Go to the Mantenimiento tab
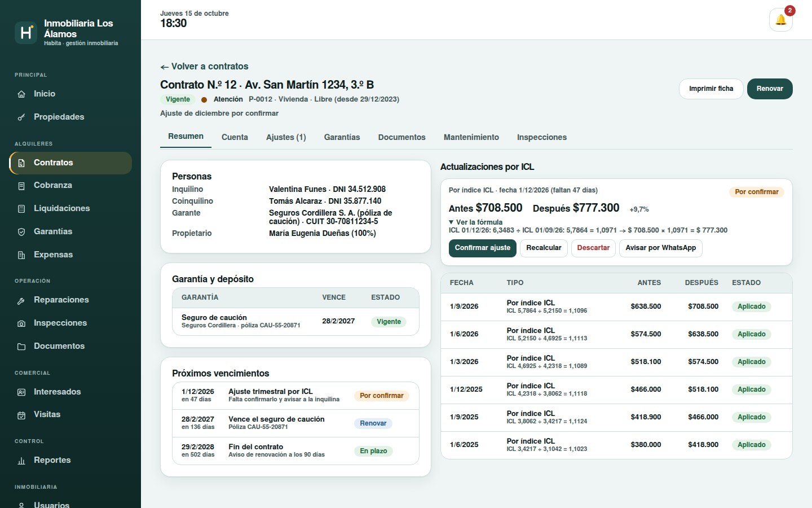Image resolution: width=812 pixels, height=508 pixels. [471, 137]
